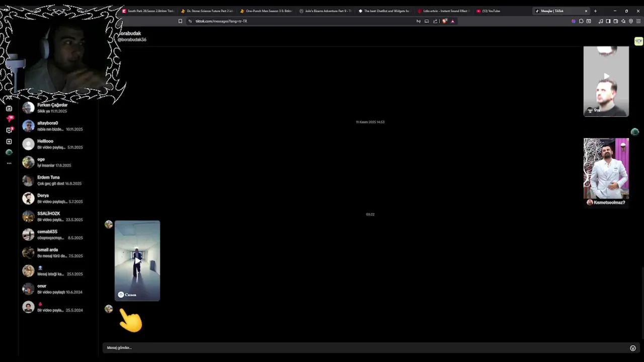
Task: Switch to Instant Sound Effect tab
Action: [443, 11]
